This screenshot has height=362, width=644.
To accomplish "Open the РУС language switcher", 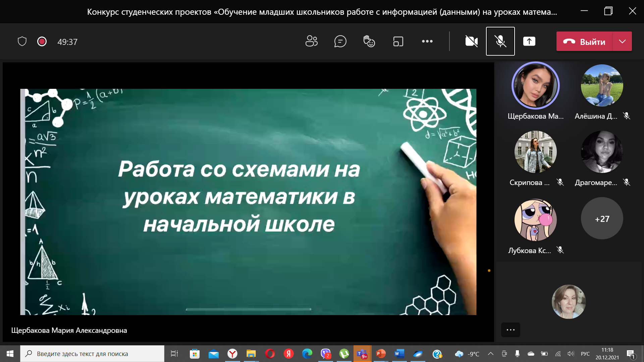I will tap(585, 354).
